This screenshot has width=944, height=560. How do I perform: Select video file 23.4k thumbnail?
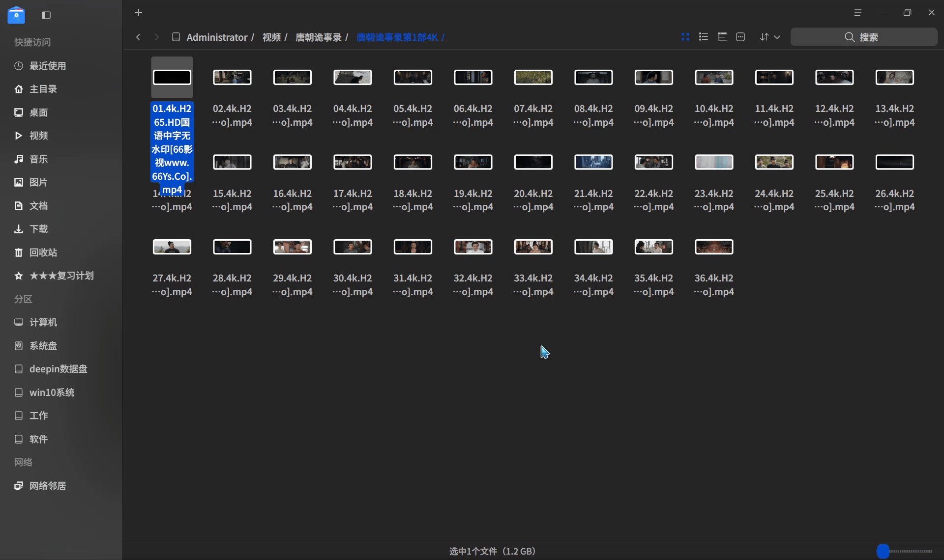point(714,162)
